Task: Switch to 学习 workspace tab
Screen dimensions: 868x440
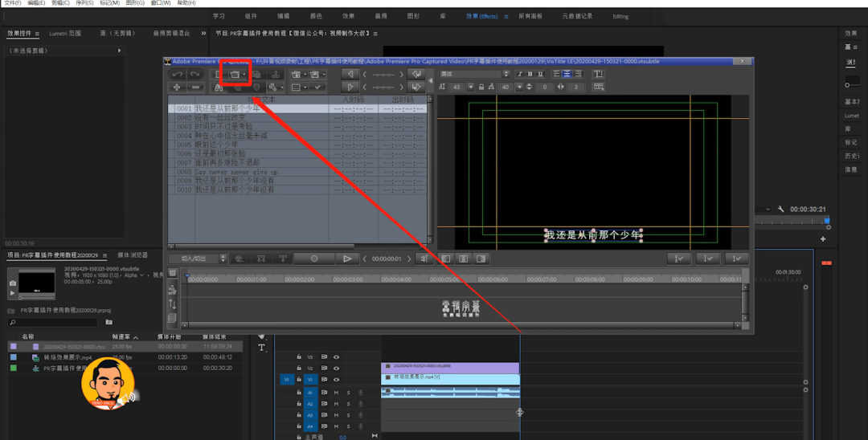Action: coord(219,16)
